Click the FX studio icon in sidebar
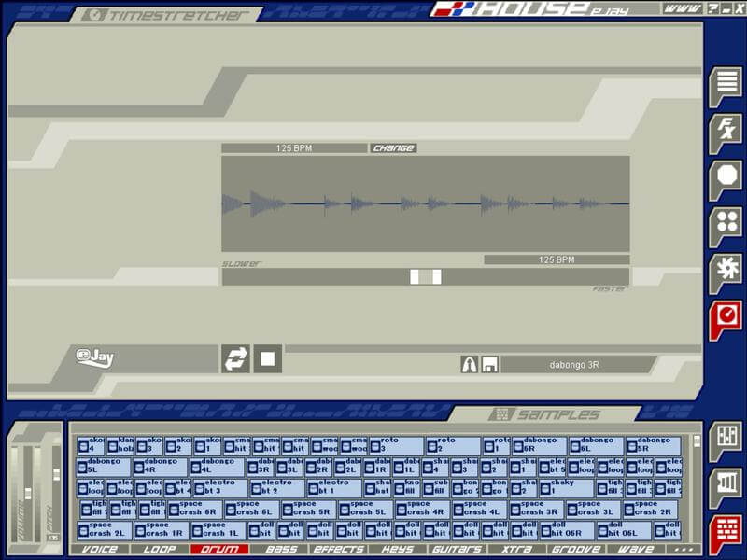The height and width of the screenshot is (560, 747). pyautogui.click(x=725, y=129)
